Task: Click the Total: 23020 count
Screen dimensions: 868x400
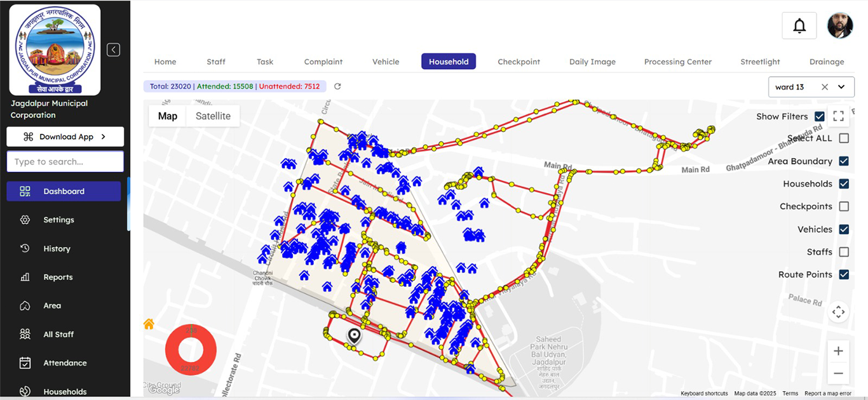Action: pyautogui.click(x=170, y=86)
